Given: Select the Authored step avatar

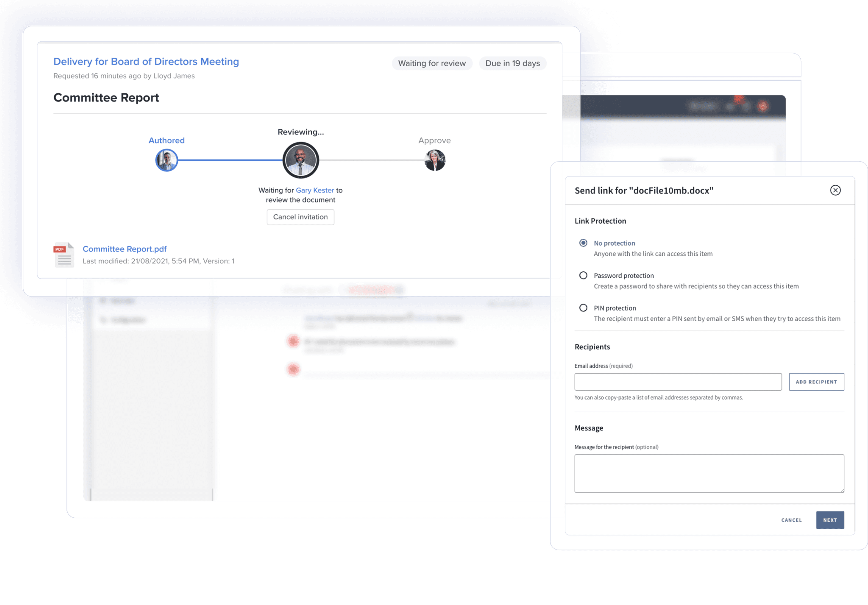Looking at the screenshot, I should click(x=167, y=160).
